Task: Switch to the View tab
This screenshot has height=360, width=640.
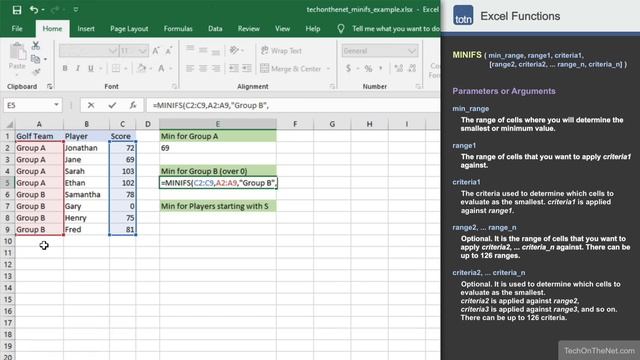Action: (x=282, y=29)
